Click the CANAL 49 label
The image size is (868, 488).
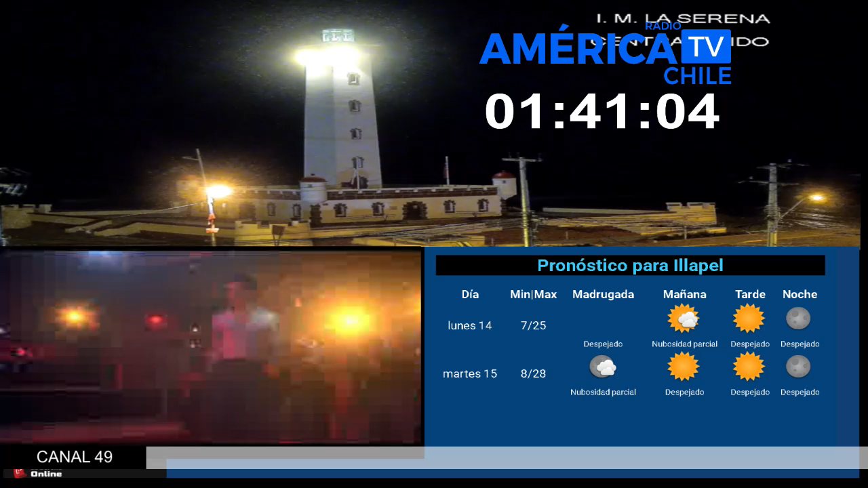click(75, 457)
